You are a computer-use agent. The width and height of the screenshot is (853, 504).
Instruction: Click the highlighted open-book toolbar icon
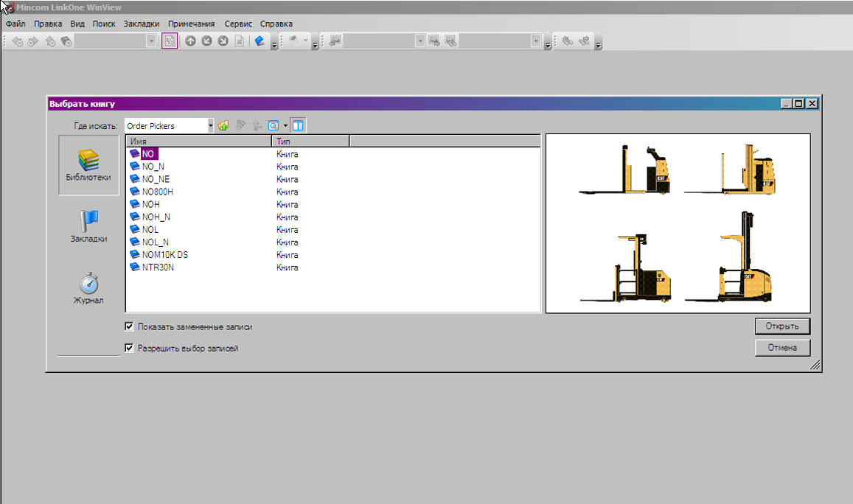(170, 41)
